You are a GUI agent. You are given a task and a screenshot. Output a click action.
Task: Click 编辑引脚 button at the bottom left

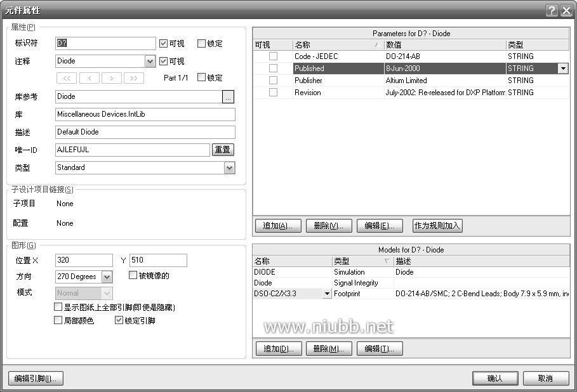click(36, 379)
